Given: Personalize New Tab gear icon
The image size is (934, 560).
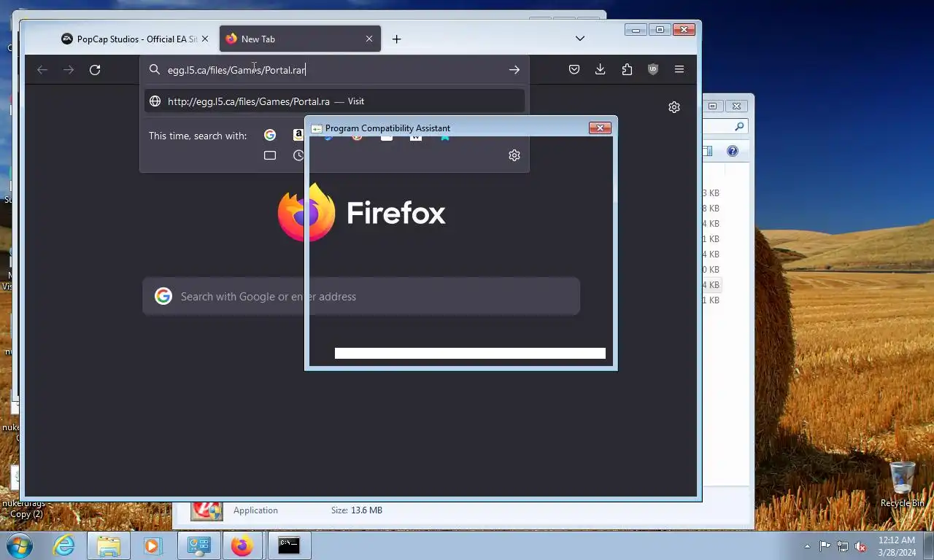Looking at the screenshot, I should coord(674,107).
